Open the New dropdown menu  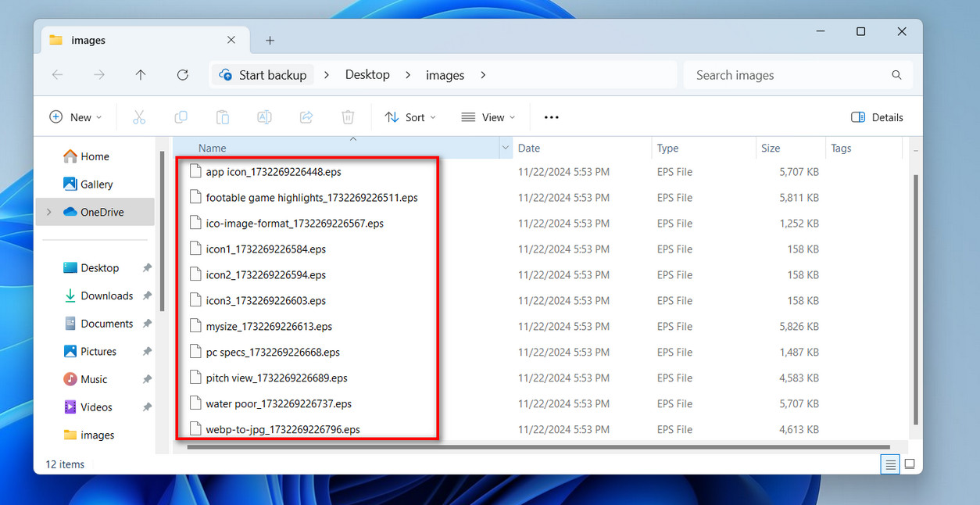pyautogui.click(x=76, y=117)
